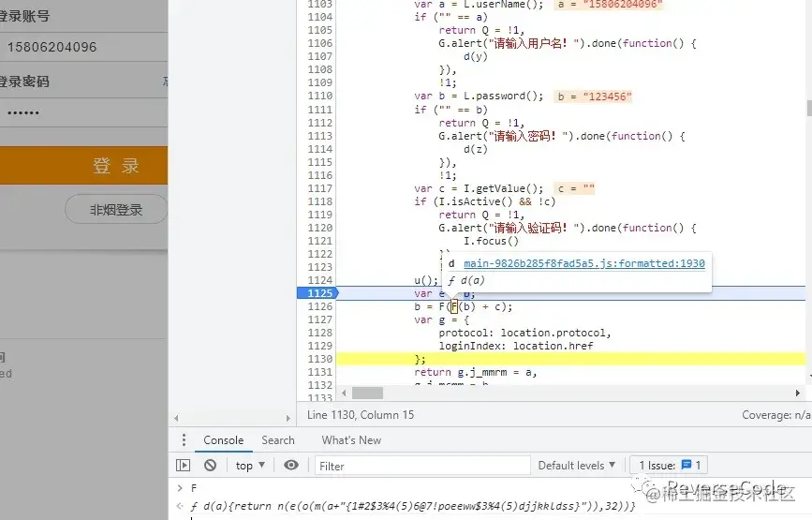The height and width of the screenshot is (520, 812).
Task: Click line number 1125 breakpoint gutter
Action: click(317, 293)
